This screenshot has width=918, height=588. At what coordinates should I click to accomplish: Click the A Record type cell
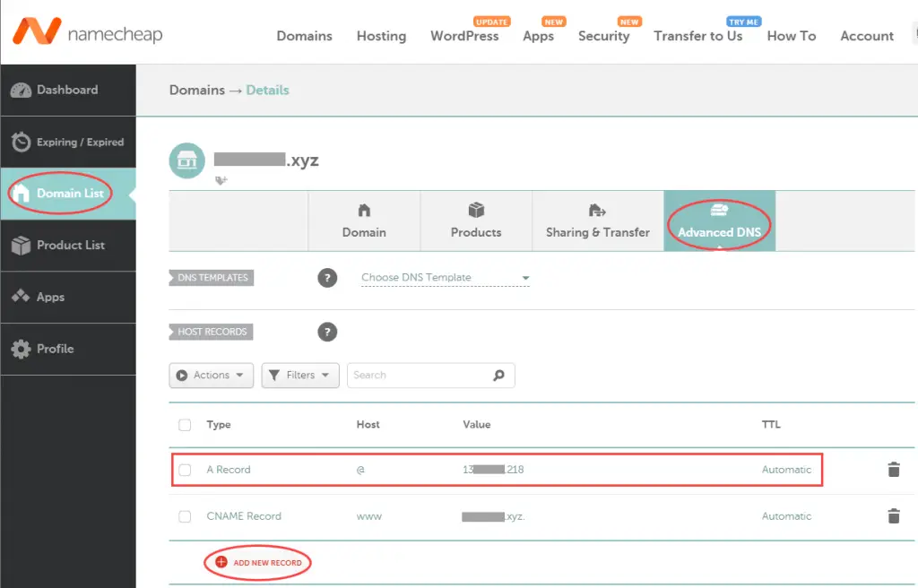(229, 470)
